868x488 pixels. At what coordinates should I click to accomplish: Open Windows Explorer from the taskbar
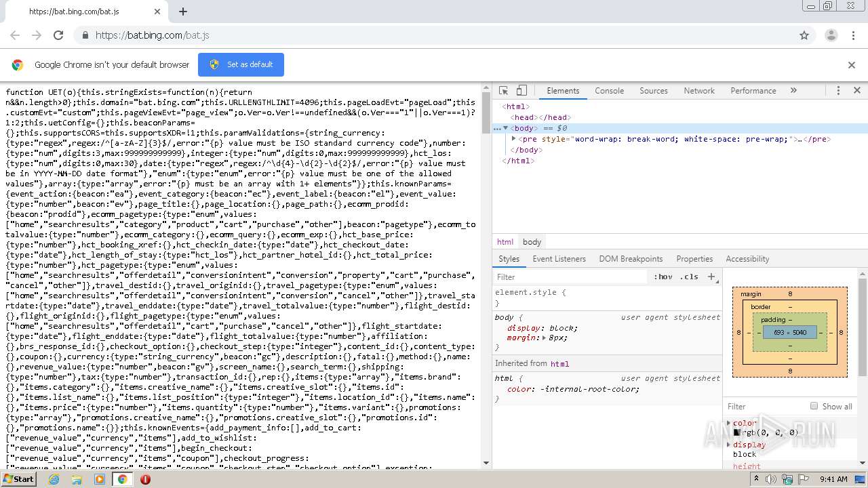click(x=77, y=479)
